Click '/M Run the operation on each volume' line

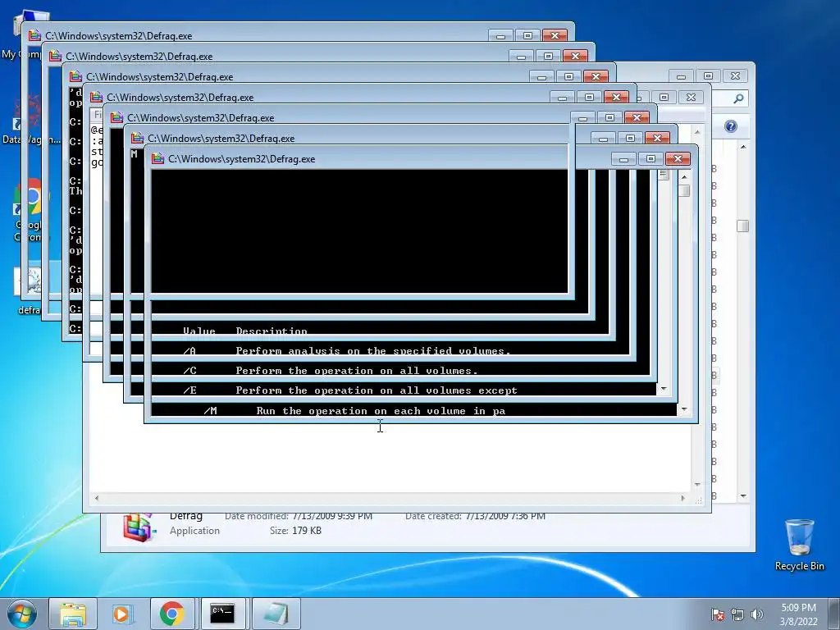click(x=354, y=411)
